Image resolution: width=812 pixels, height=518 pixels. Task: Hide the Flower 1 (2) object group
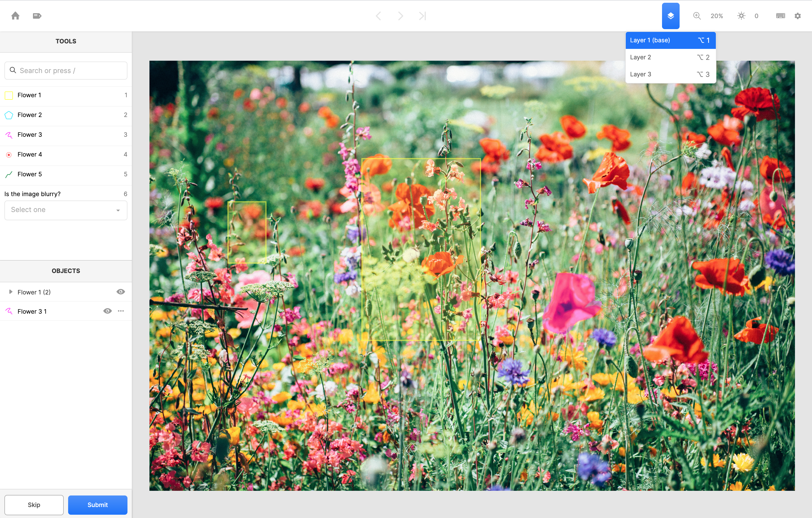point(121,292)
